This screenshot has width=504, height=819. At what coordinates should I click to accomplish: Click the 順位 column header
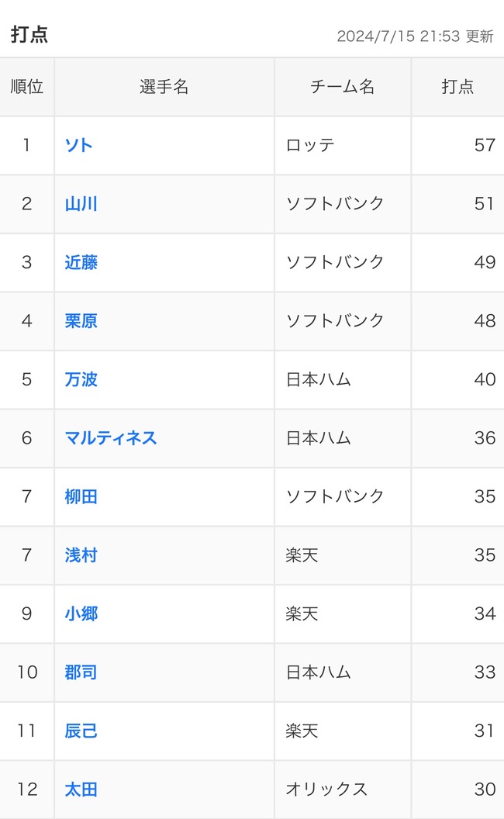point(26,87)
